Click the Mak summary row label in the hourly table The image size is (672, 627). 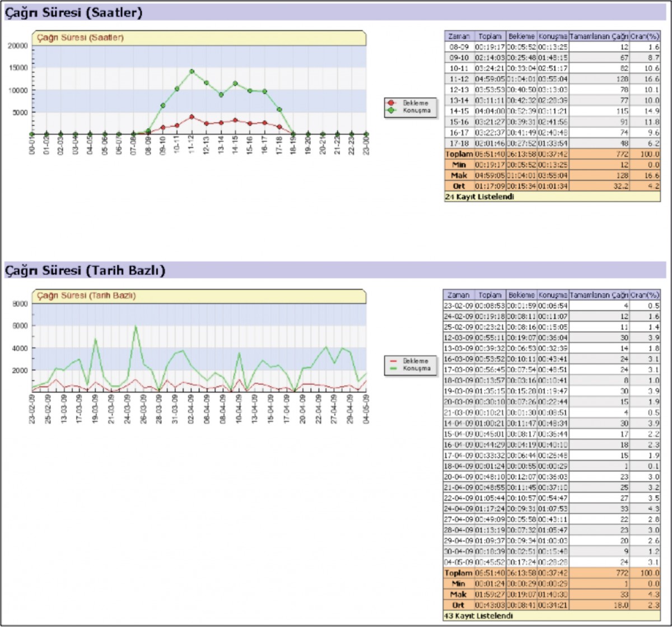pos(459,175)
